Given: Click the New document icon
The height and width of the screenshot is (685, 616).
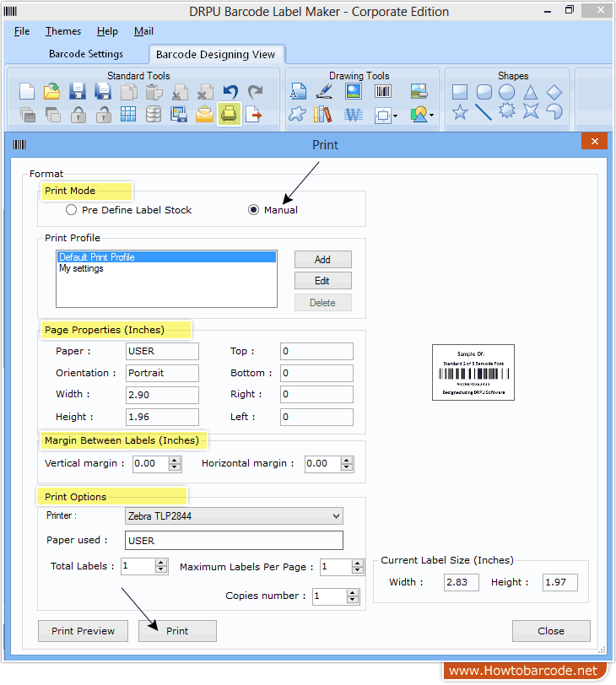Looking at the screenshot, I should coord(27,92).
